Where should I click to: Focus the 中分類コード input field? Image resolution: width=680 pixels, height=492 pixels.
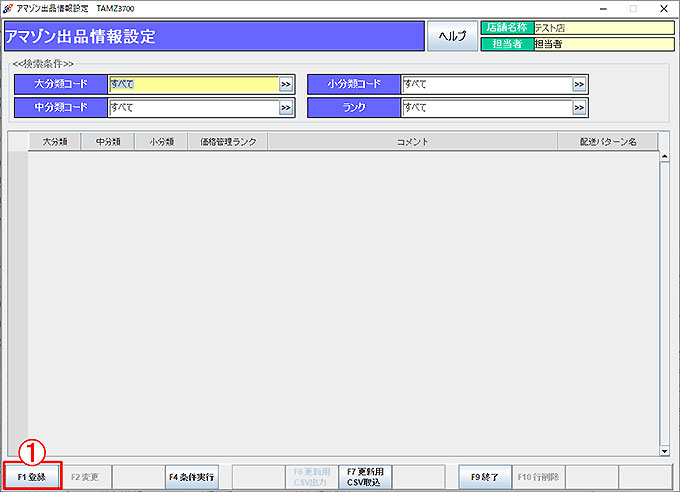(194, 108)
